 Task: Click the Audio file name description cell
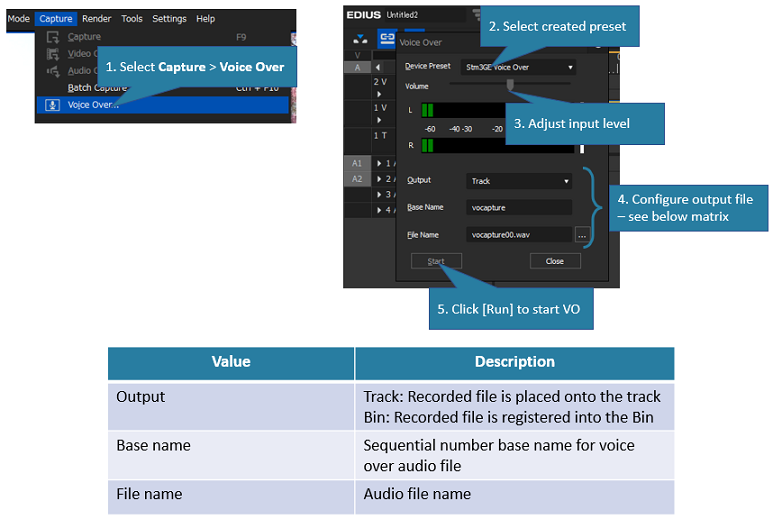[515, 497]
